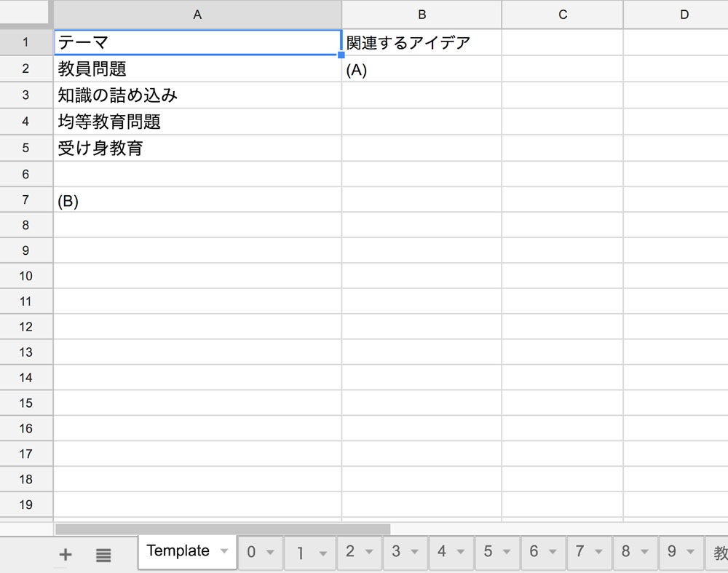Add a new sheet with plus icon
The image size is (728, 573).
tap(66, 555)
